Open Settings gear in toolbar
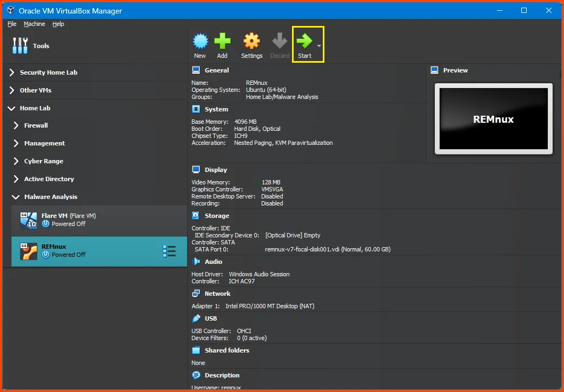Screen dimensions: 564x392 point(251,41)
